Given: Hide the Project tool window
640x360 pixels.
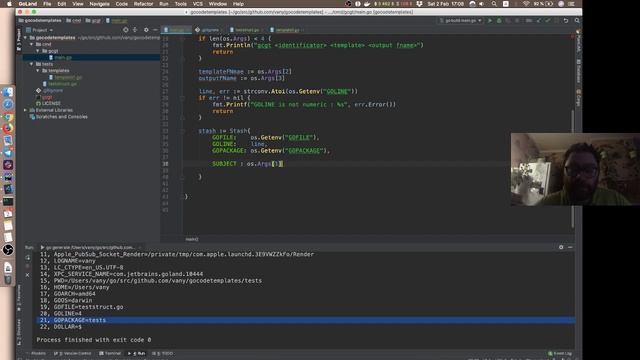Looking at the screenshot, I should tap(155, 30).
